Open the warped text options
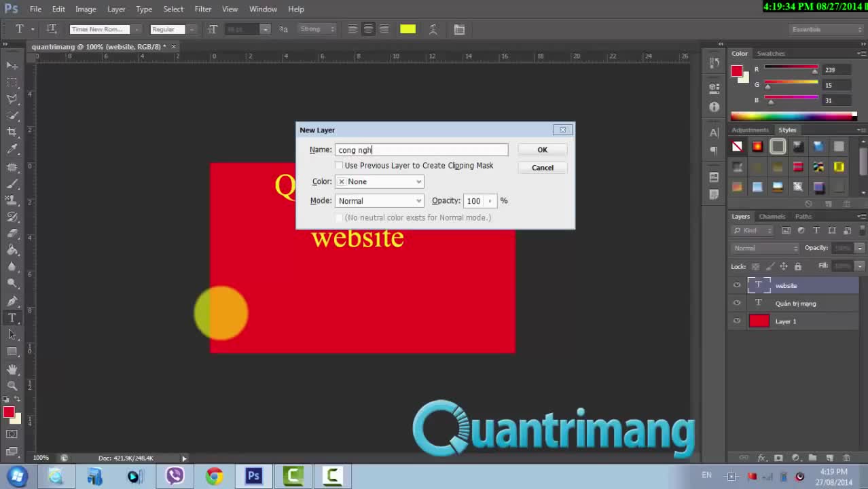 [433, 29]
